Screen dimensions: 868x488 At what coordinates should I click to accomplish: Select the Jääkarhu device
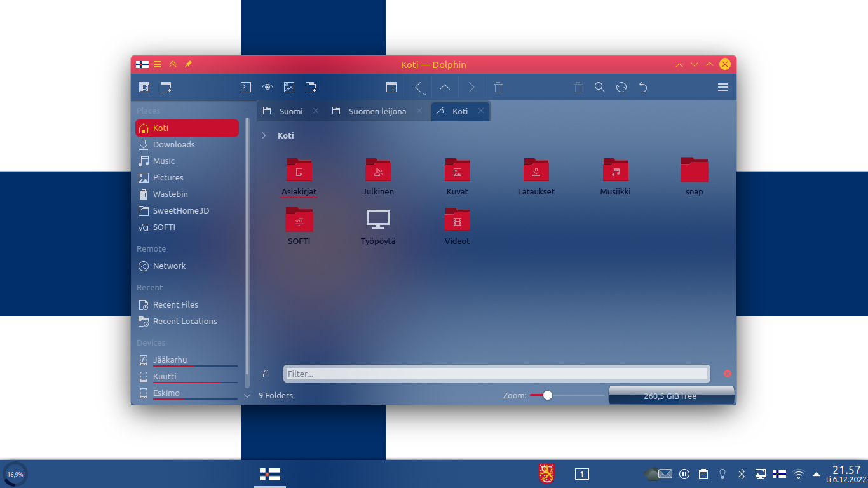click(187, 360)
